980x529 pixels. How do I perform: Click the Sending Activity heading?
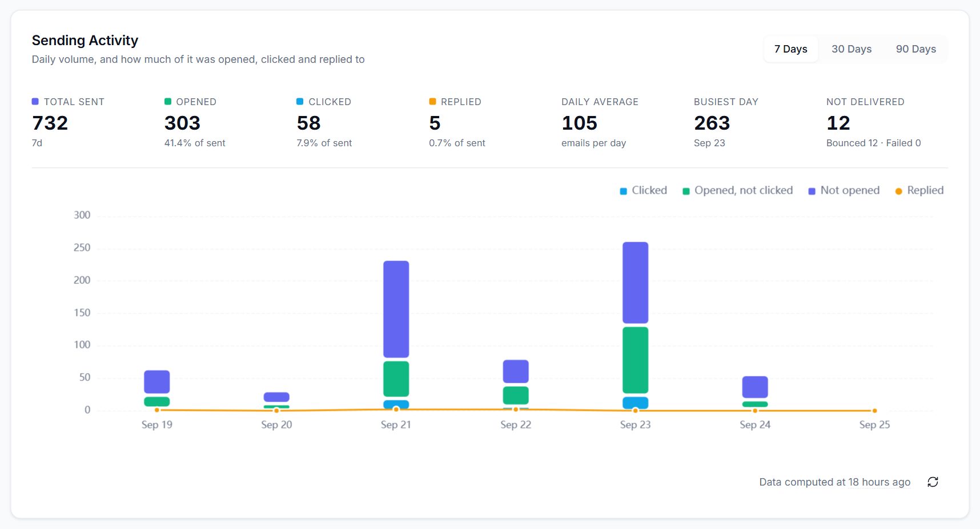85,41
